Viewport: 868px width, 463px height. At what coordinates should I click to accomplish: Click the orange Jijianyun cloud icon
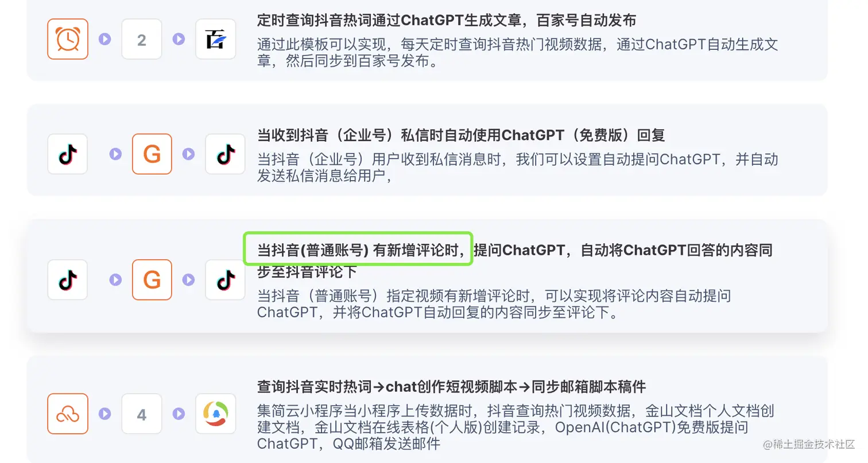pyautogui.click(x=68, y=414)
